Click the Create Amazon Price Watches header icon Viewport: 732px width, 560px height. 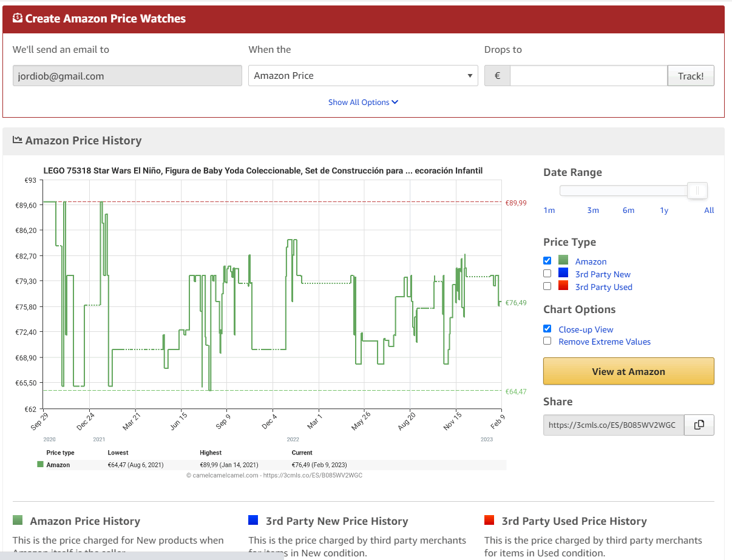18,18
